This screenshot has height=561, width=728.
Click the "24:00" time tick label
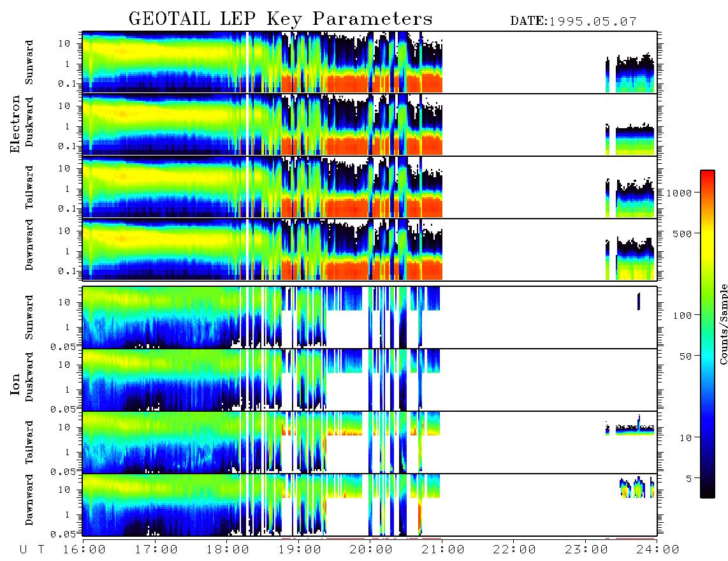658,550
